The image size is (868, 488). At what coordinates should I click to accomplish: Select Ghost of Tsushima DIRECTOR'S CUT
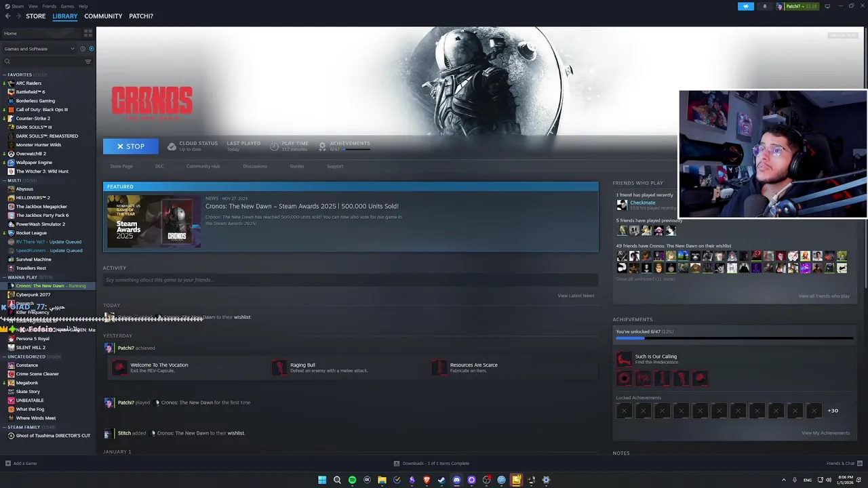click(x=53, y=436)
